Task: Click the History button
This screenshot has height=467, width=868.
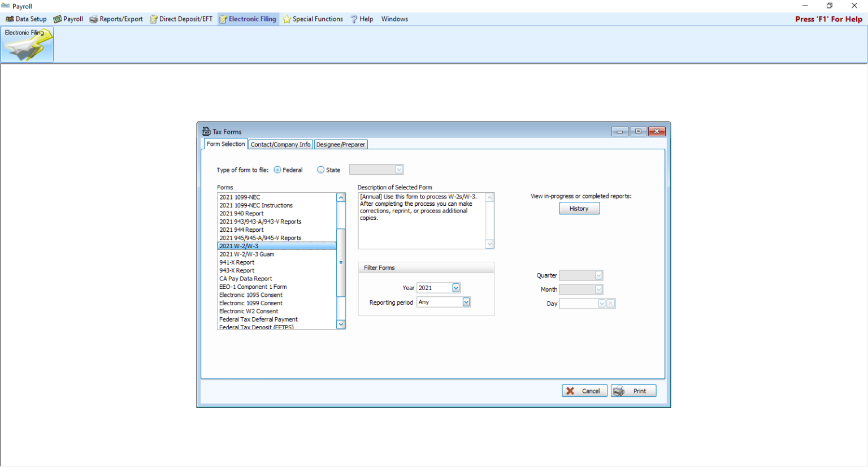Action: point(579,209)
